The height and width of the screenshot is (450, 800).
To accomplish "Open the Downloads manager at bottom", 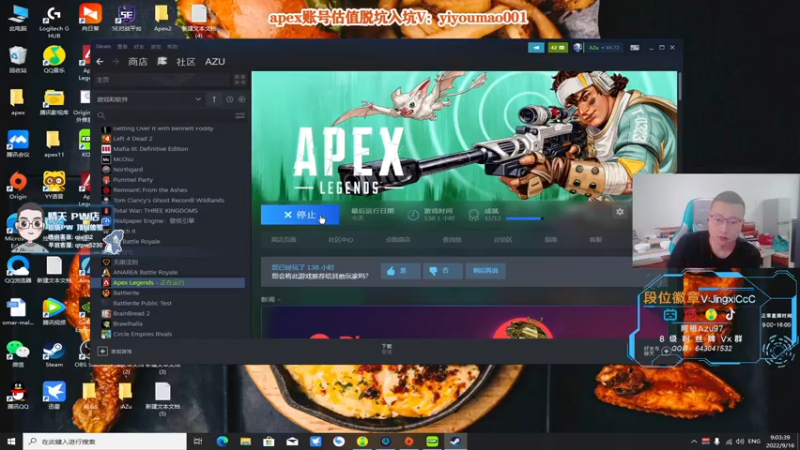I will coord(387,349).
